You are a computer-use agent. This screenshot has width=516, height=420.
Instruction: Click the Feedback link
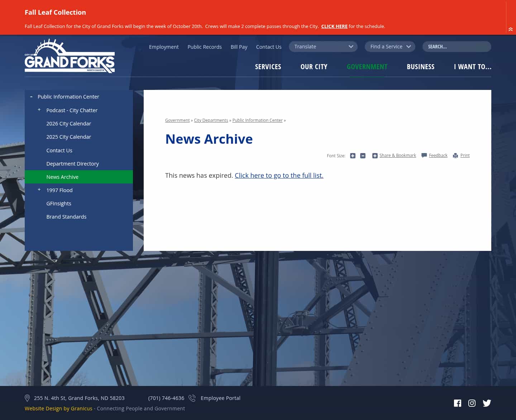click(x=438, y=156)
